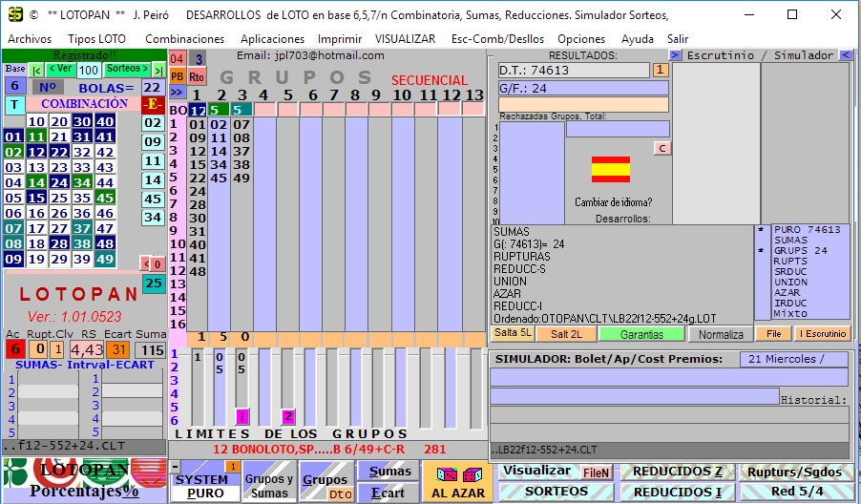Toggle ball number 24 on the board
Image resolution: width=861 pixels, height=504 pixels.
tap(59, 182)
